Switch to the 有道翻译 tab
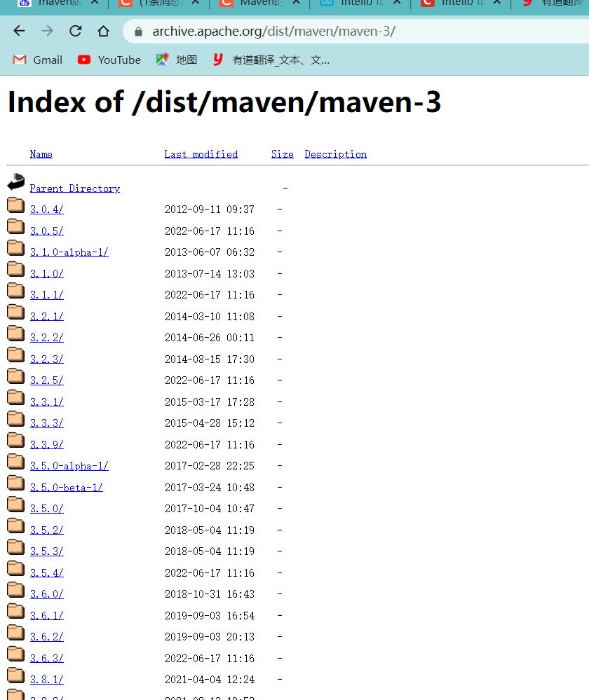This screenshot has width=589, height=700. pyautogui.click(x=554, y=4)
